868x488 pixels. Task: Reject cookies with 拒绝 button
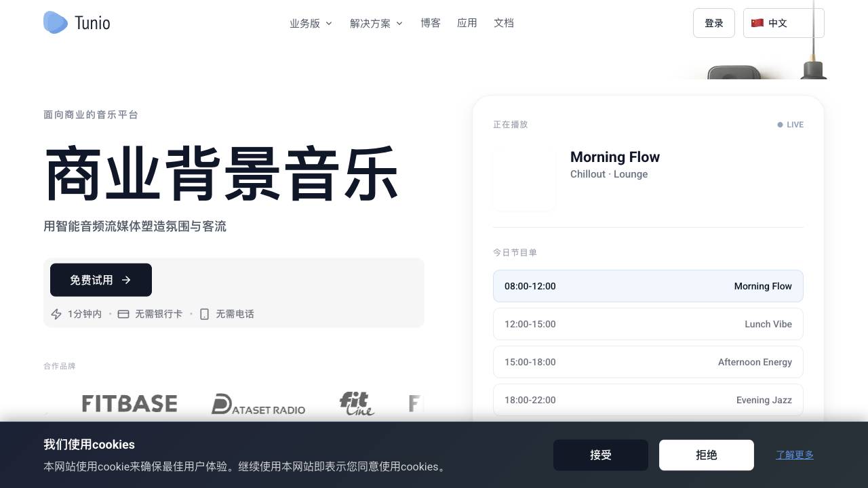(x=707, y=455)
